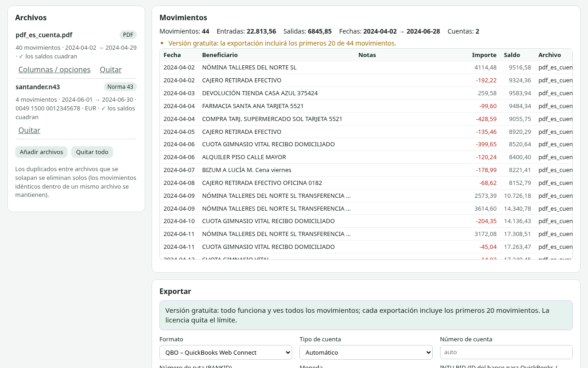Open the Formato dropdown
588x368 pixels.
point(226,352)
